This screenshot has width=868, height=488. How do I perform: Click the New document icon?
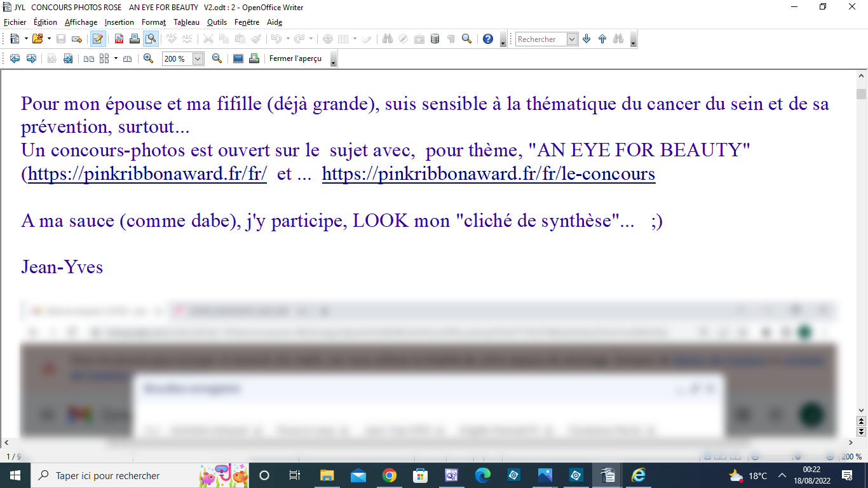tap(15, 39)
